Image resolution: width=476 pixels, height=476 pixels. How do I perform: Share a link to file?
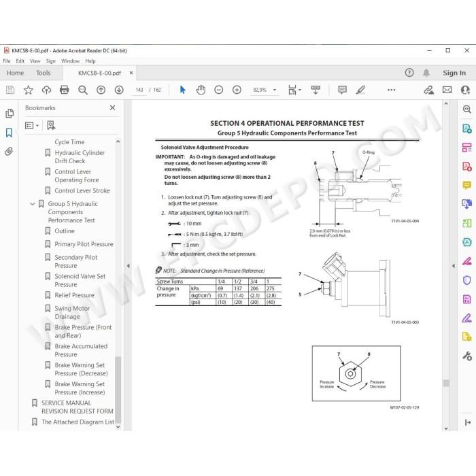[x=428, y=90]
